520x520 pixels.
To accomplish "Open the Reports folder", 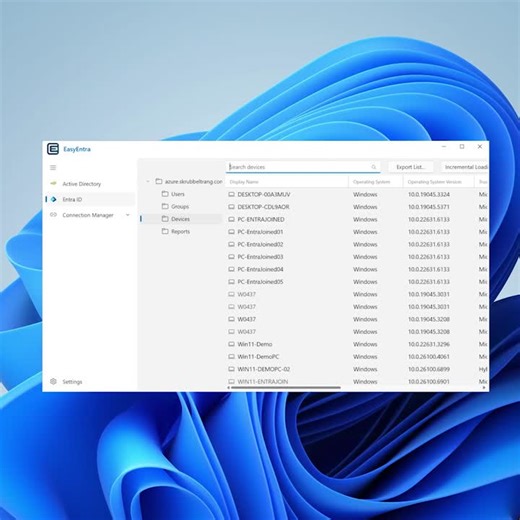I will pos(180,231).
